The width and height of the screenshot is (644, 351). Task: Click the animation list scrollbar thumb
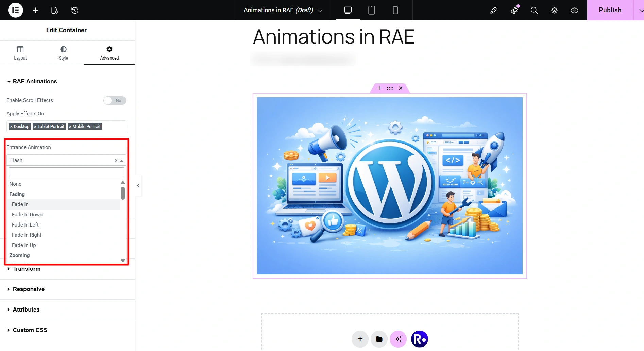[x=123, y=193]
